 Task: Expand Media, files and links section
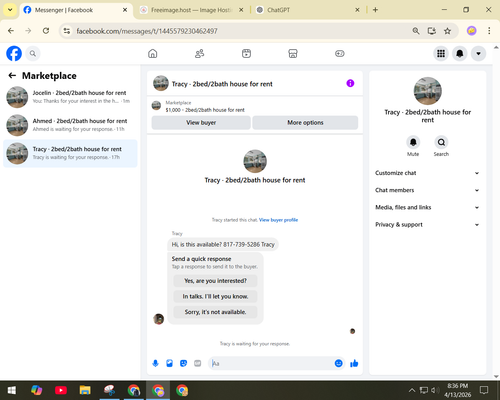click(x=427, y=207)
